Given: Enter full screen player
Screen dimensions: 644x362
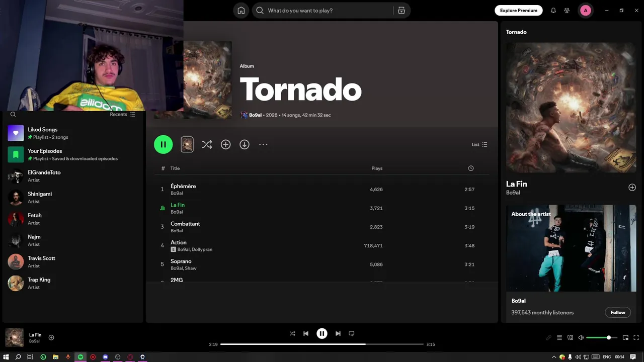Looking at the screenshot, I should tap(636, 338).
